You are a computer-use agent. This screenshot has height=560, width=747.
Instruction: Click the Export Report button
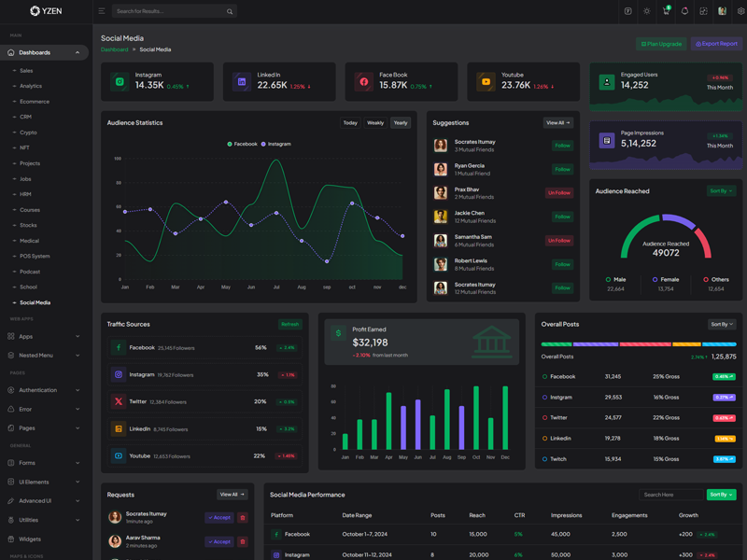tap(716, 44)
